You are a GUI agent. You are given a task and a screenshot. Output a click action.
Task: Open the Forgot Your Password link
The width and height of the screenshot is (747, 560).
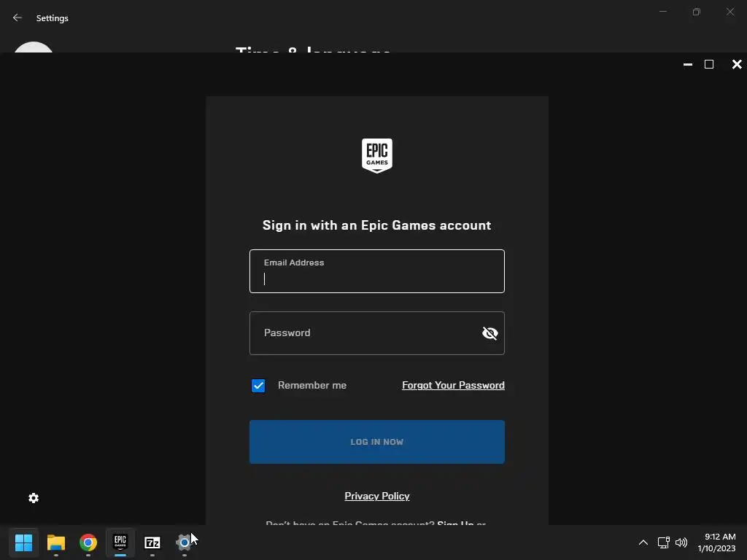pyautogui.click(x=453, y=385)
